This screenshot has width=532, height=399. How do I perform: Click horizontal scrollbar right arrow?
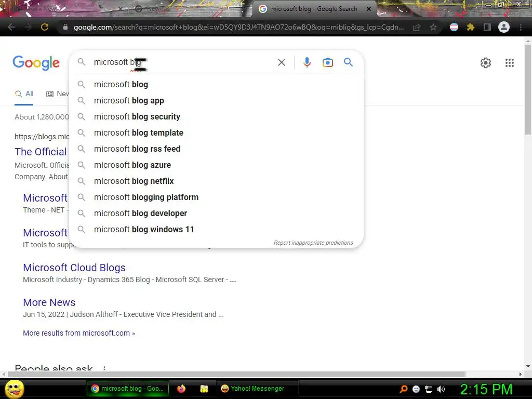click(x=520, y=374)
